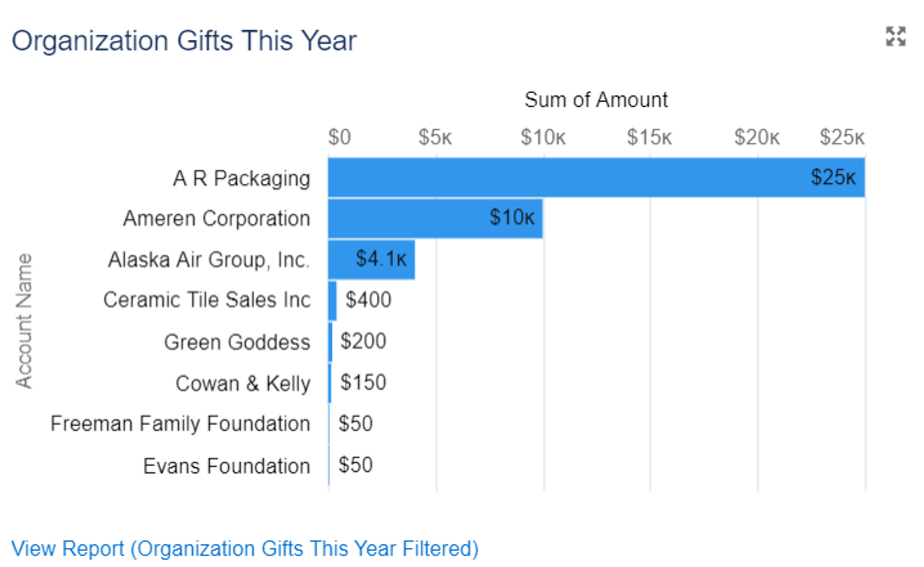924x567 pixels.
Task: Select the Ameren Corporation bar
Action: [x=435, y=218]
